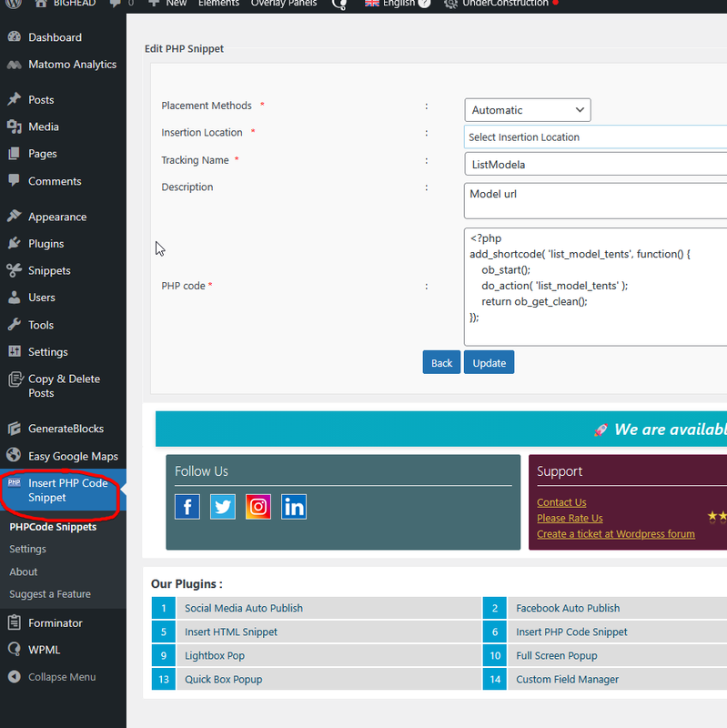Click New in the admin bar
Viewport: 727px width, 728px height.
coord(168,4)
